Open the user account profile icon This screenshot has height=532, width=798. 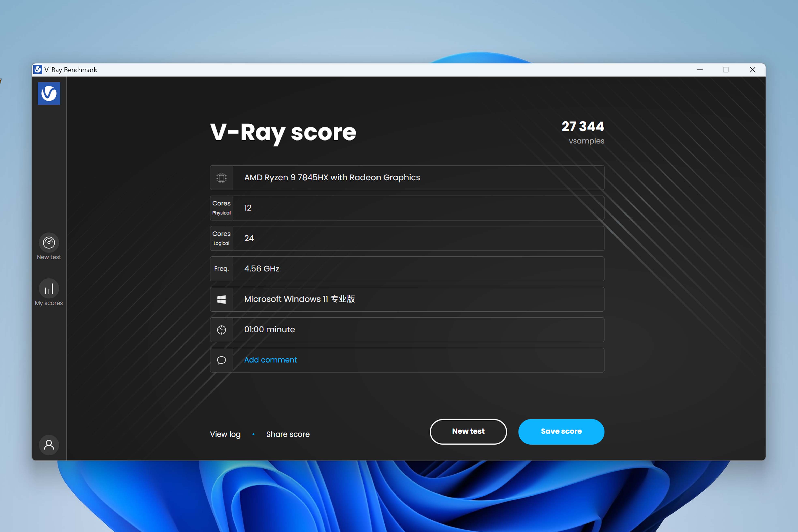pos(49,445)
